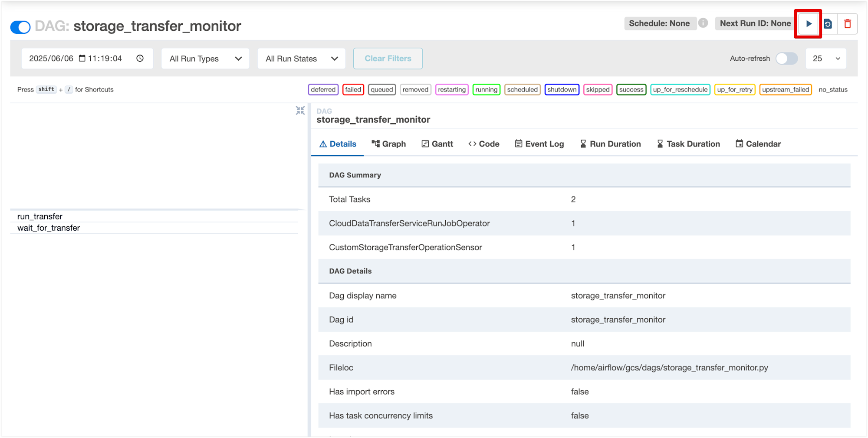The image size is (868, 438).
Task: Click the CloudDataTransferServiceRunJobOperator row label
Action: [409, 223]
